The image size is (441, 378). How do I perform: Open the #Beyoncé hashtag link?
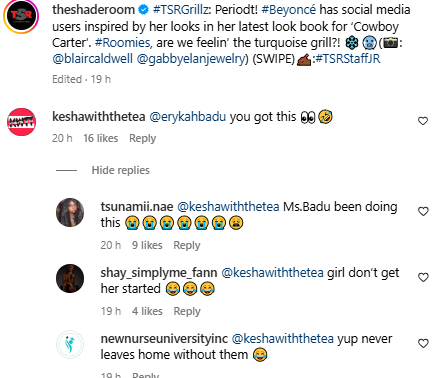coord(289,10)
